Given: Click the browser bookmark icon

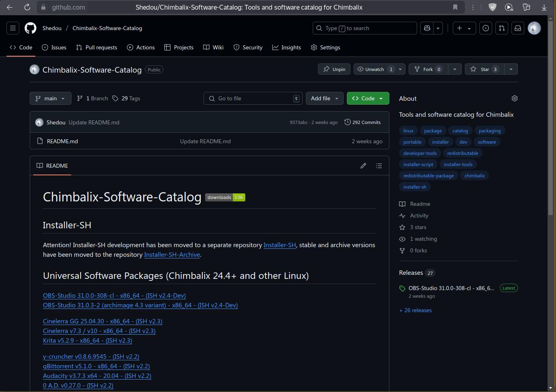Looking at the screenshot, I should pos(455,7).
